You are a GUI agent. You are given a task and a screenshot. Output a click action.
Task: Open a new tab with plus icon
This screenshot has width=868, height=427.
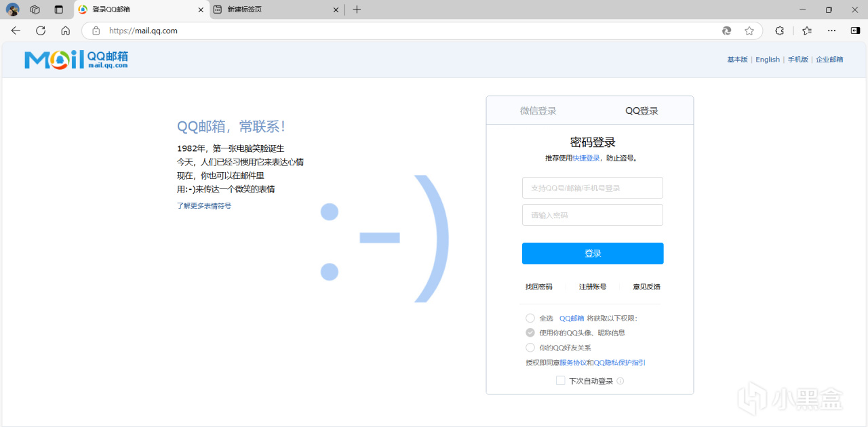tap(357, 9)
